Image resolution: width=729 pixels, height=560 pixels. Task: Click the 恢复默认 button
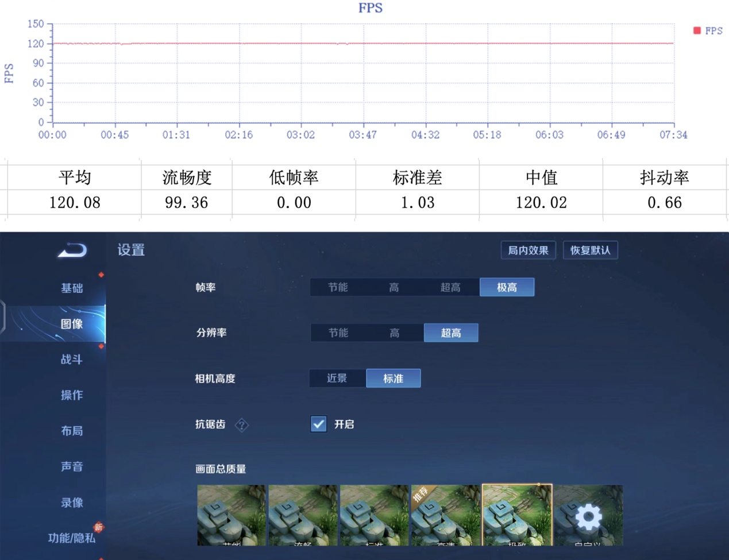(590, 250)
